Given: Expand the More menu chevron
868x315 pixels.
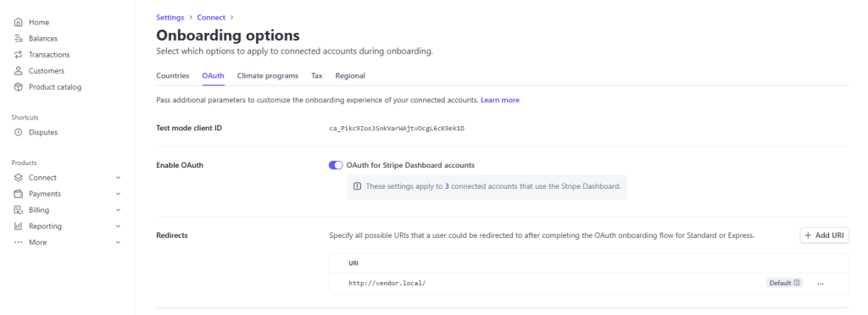Looking at the screenshot, I should click(118, 243).
